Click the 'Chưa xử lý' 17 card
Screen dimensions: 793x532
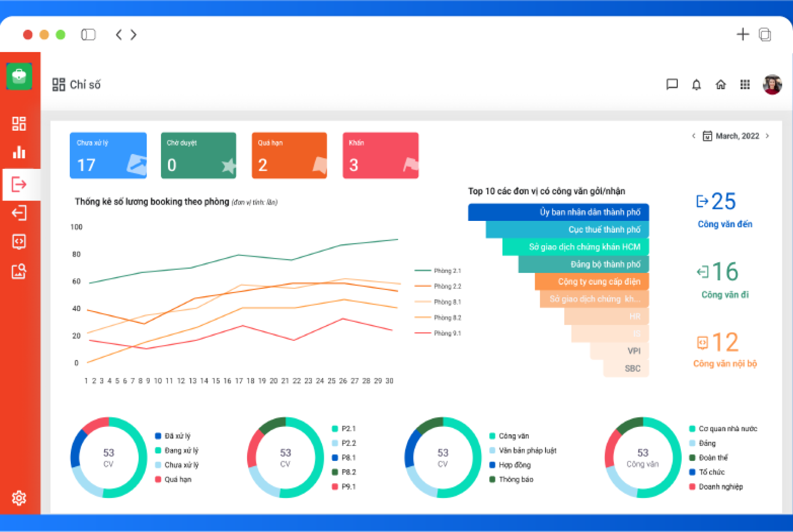tap(108, 155)
